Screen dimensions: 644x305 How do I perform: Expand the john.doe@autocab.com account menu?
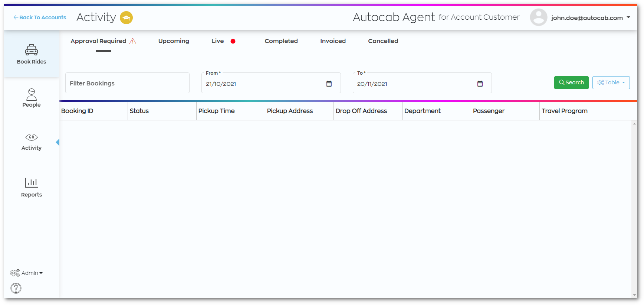pos(591,18)
